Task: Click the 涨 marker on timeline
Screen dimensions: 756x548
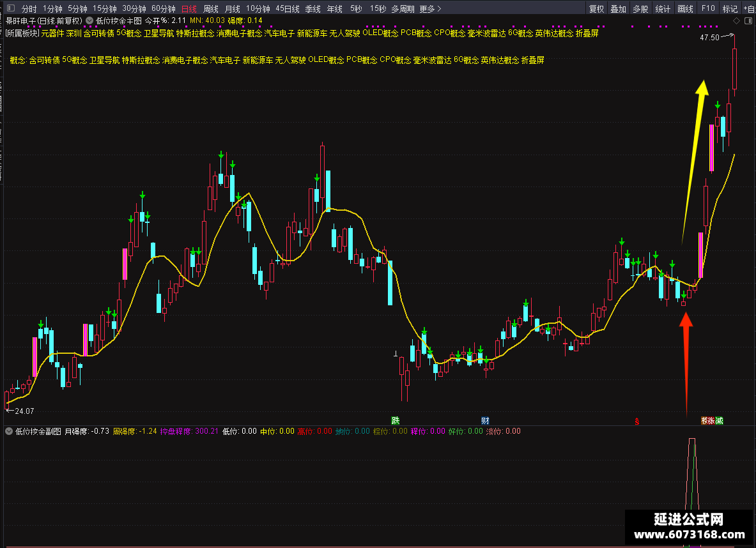Action: [711, 421]
